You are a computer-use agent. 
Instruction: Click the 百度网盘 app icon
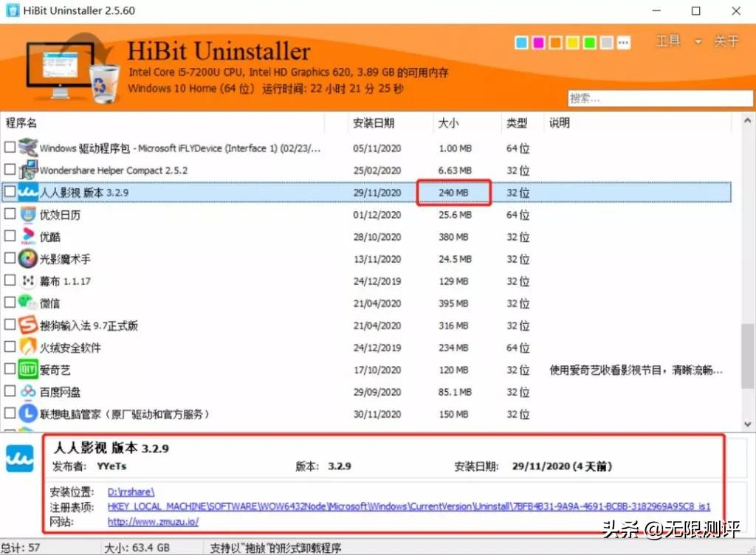tap(28, 391)
